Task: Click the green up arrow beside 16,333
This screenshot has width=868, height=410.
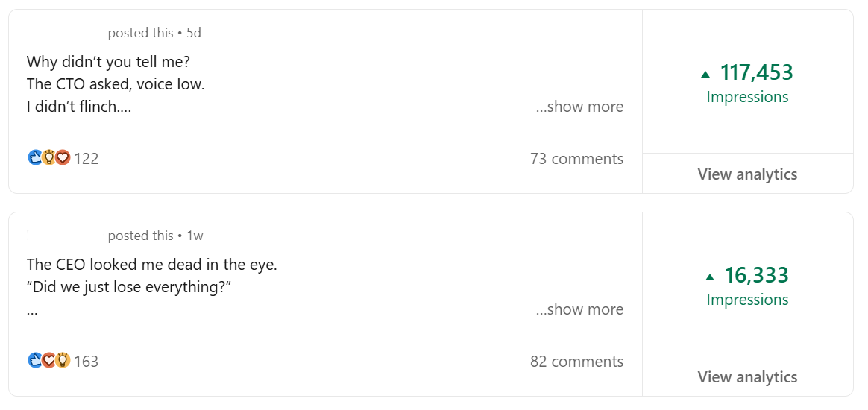Action: click(x=710, y=277)
